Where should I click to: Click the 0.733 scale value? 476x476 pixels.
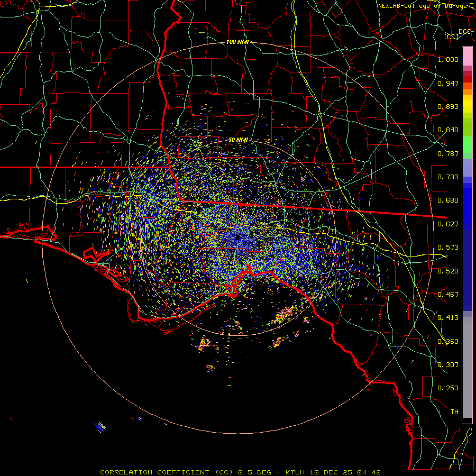point(448,177)
